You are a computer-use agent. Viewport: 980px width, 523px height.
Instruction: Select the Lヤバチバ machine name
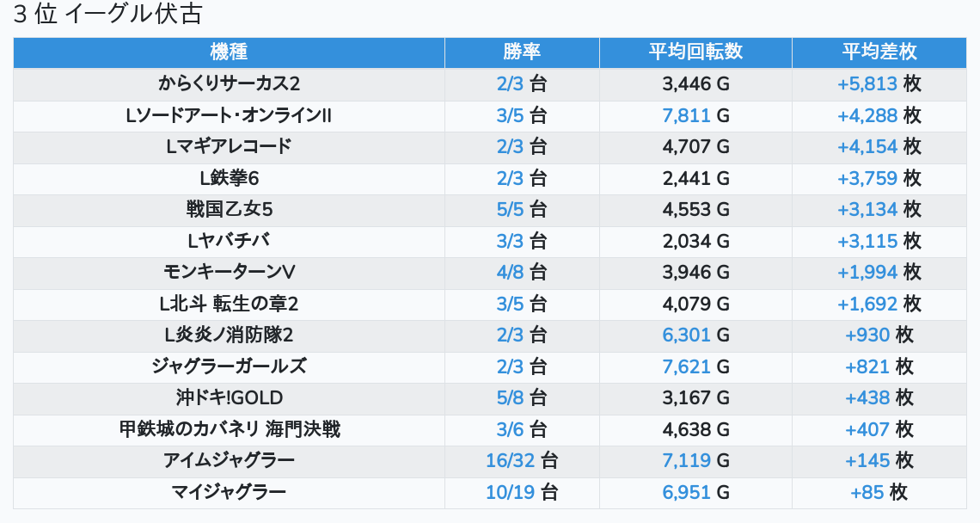tap(229, 241)
